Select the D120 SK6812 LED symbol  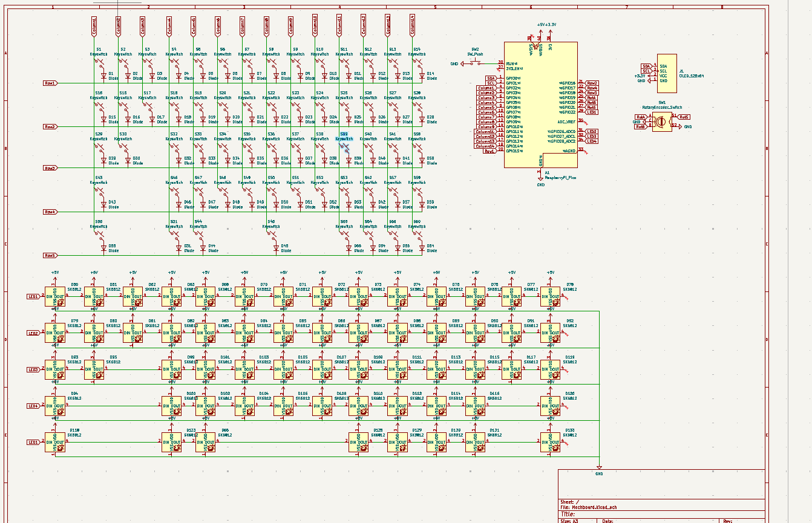(551, 406)
